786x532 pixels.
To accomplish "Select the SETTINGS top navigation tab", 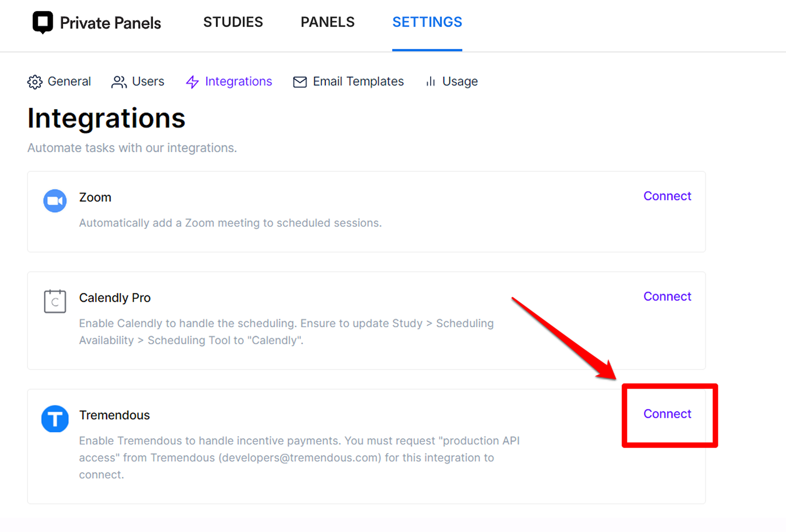I will click(427, 22).
